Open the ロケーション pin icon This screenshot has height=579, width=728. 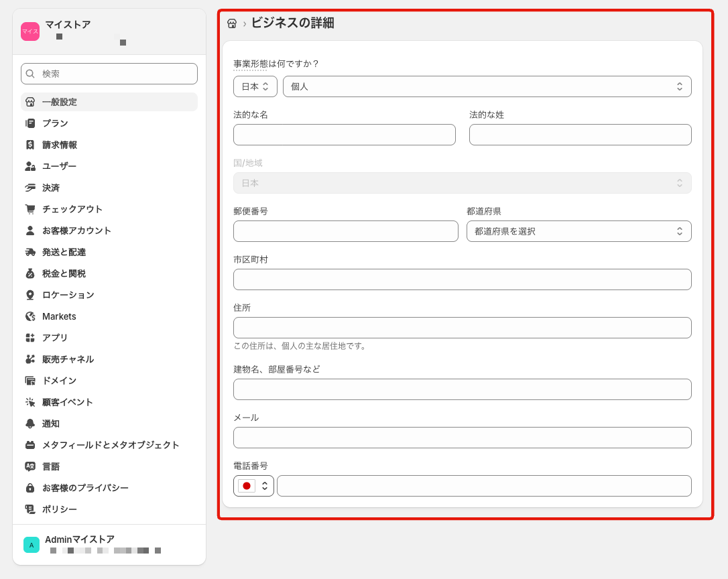(30, 295)
